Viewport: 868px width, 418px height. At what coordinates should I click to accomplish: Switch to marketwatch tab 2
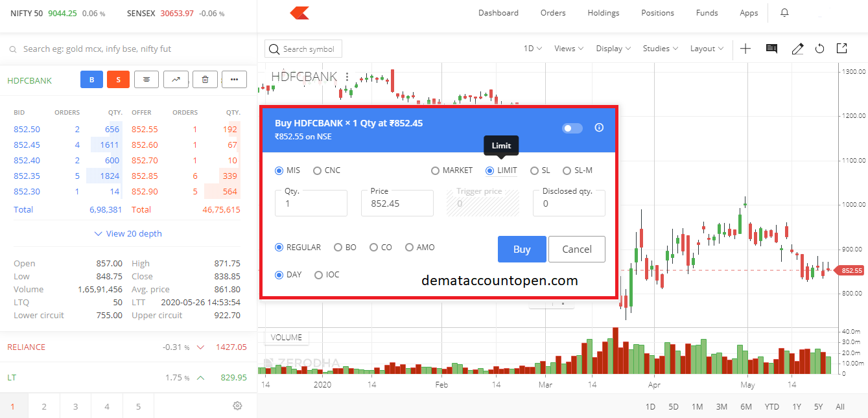[x=44, y=407]
